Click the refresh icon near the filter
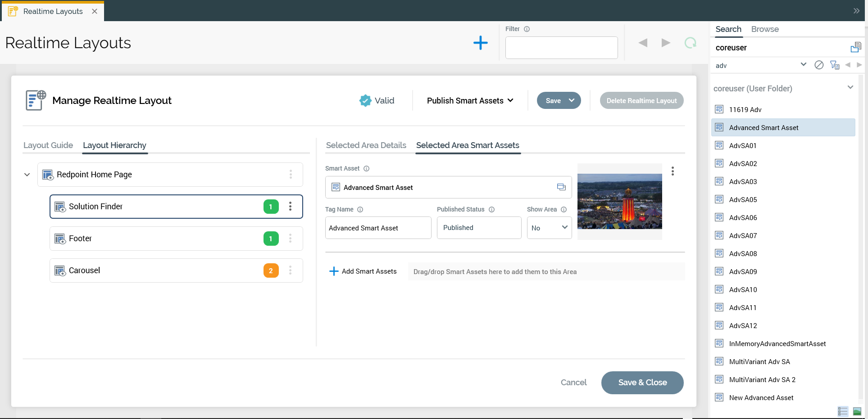 click(690, 43)
